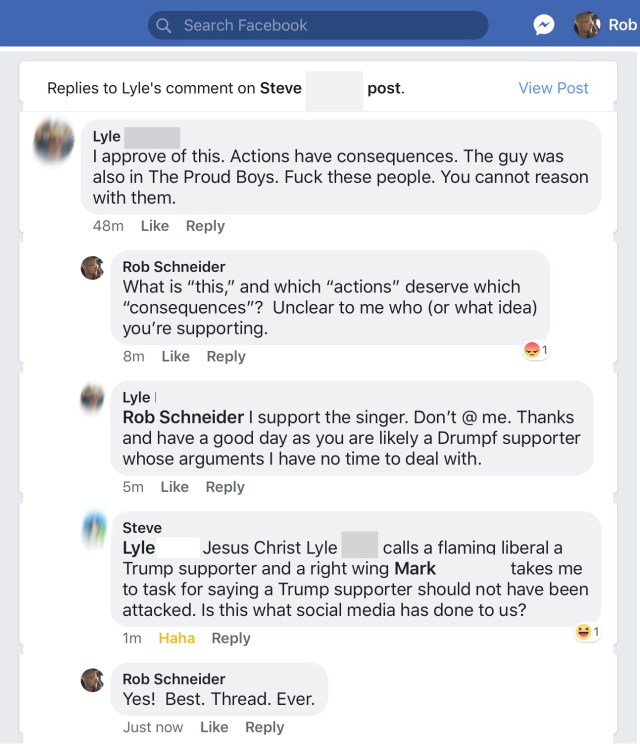Reply to Lyle's top comment
This screenshot has width=640, height=747.
coord(205,226)
